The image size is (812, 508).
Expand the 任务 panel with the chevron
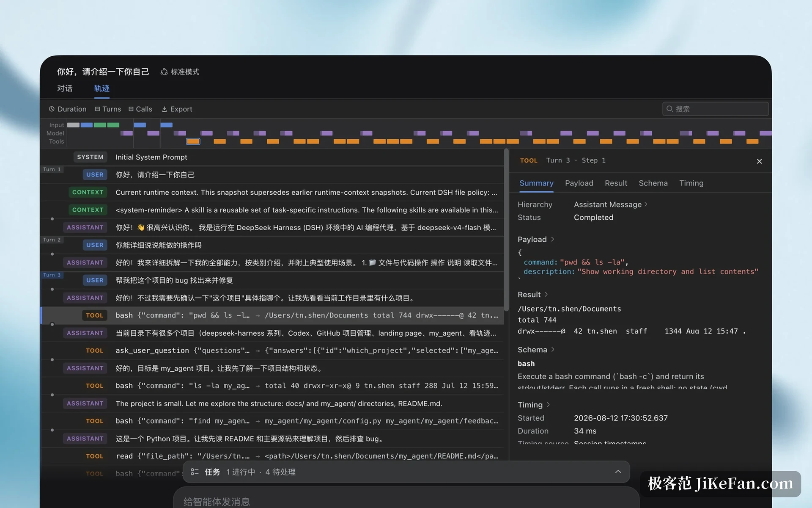(618, 472)
